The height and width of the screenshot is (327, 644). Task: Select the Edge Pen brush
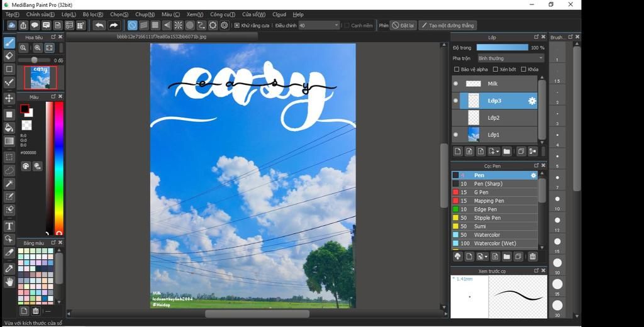pos(494,209)
